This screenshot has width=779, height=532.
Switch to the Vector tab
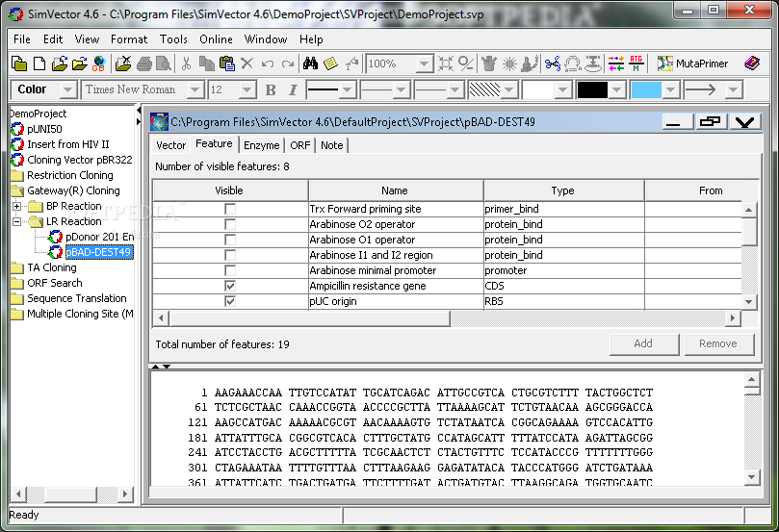click(x=170, y=145)
